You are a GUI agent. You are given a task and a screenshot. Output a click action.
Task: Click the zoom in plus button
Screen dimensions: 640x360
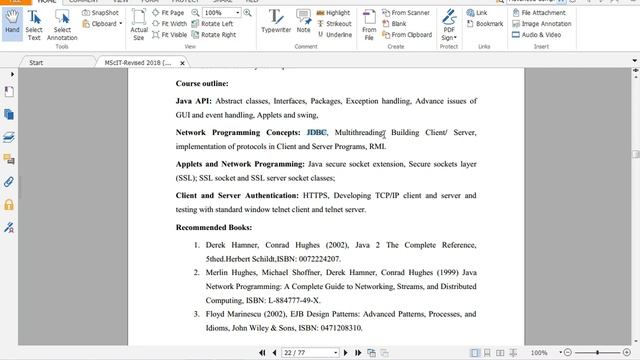click(627, 352)
